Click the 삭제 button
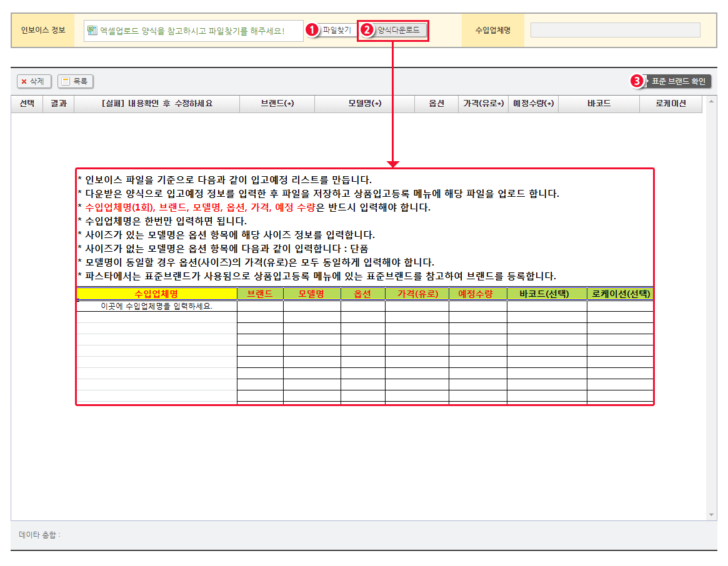 tap(34, 81)
